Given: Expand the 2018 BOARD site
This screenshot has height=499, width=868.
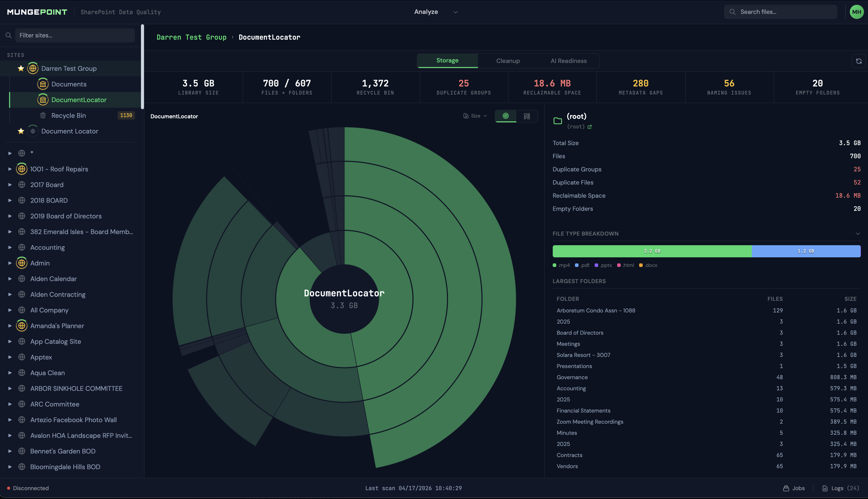Looking at the screenshot, I should point(10,200).
